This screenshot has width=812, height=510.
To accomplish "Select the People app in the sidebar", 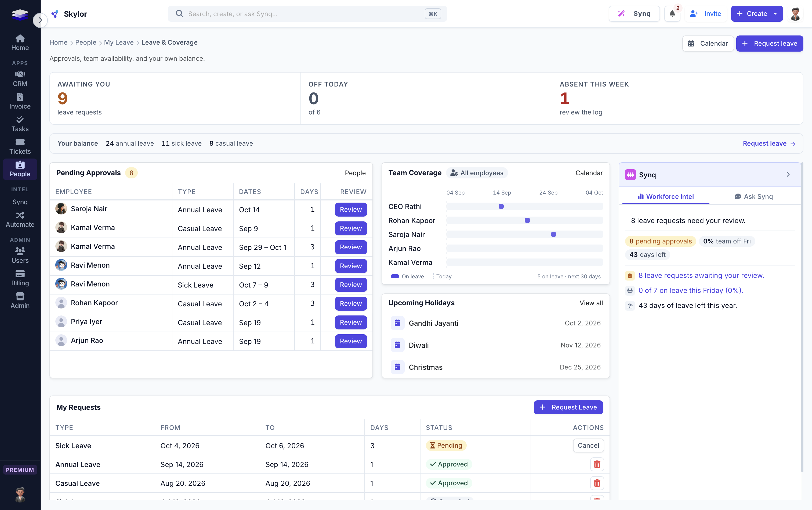I will tap(20, 169).
